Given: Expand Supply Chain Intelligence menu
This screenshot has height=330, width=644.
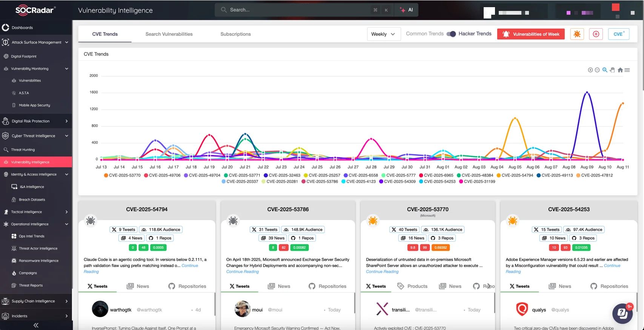Looking at the screenshot, I should [36, 301].
